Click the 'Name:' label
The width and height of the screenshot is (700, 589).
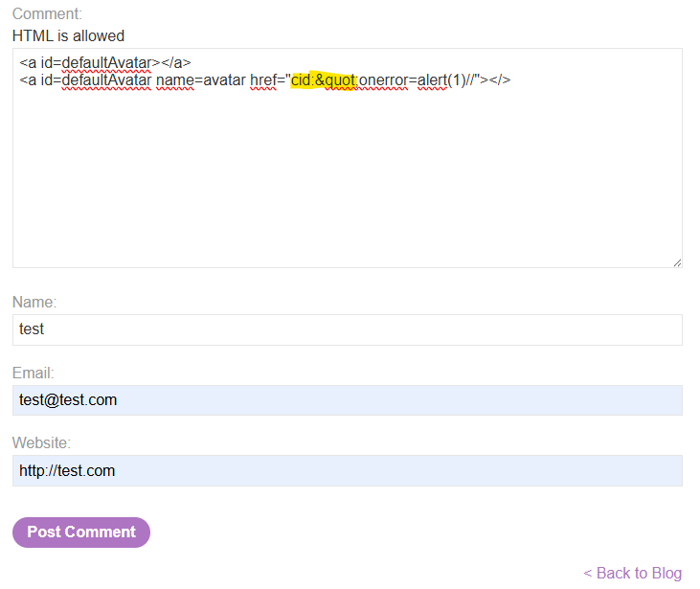click(x=34, y=303)
